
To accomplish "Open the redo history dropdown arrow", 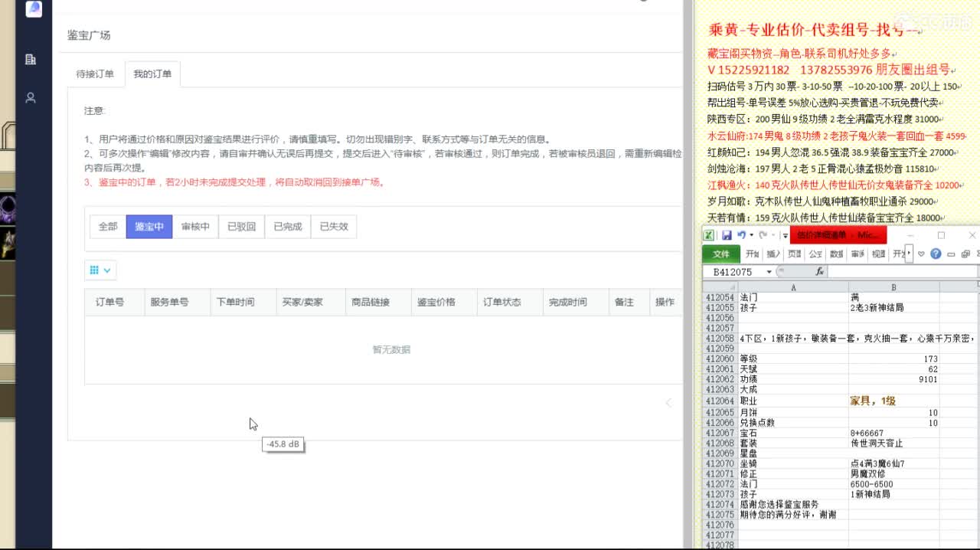I will pyautogui.click(x=773, y=235).
